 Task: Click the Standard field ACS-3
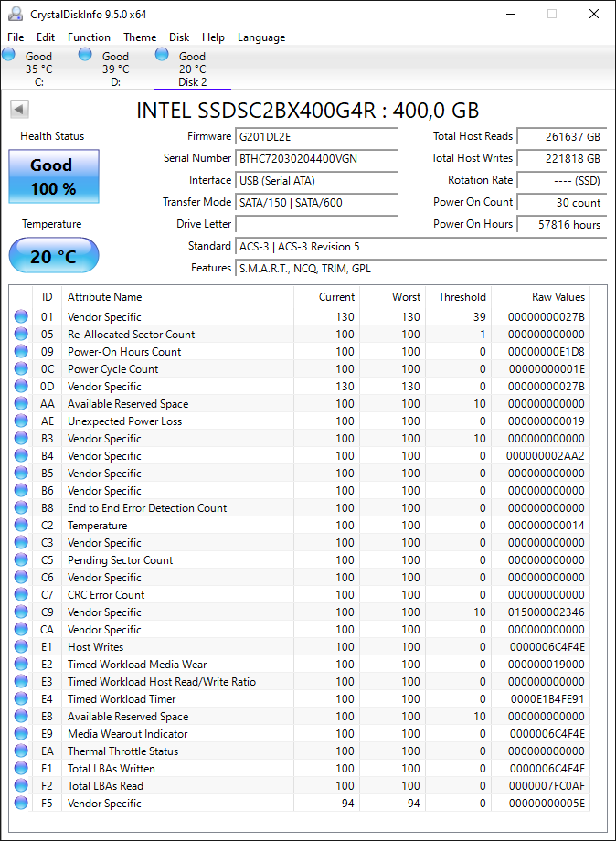420,246
